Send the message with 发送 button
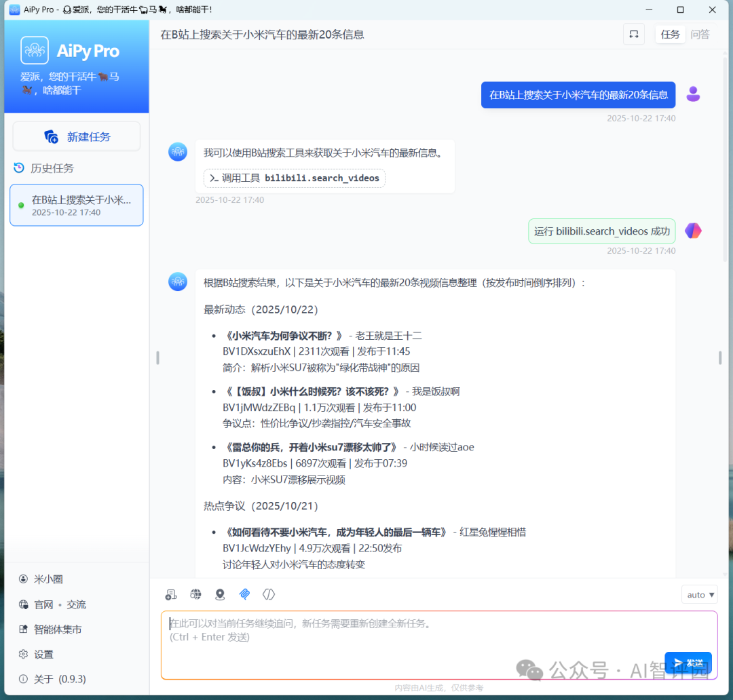The height and width of the screenshot is (700, 733). click(x=688, y=663)
